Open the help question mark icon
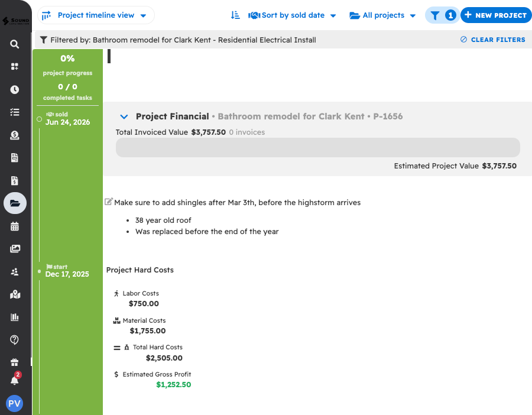Screen dimensions: 532x415 pyautogui.click(x=15, y=340)
